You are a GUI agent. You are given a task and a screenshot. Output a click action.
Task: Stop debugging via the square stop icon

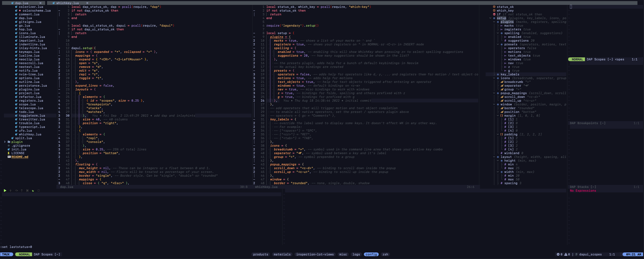tap(38, 190)
